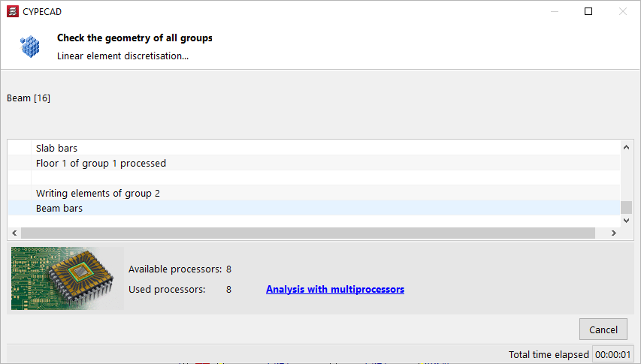Click the total time elapsed field
This screenshot has width=641, height=364.
pos(614,354)
